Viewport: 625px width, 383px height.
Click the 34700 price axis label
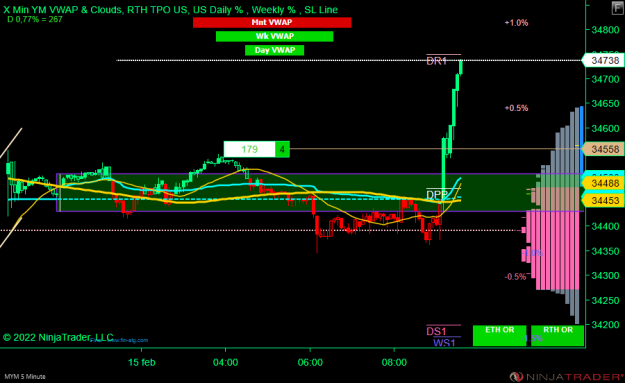click(x=605, y=79)
